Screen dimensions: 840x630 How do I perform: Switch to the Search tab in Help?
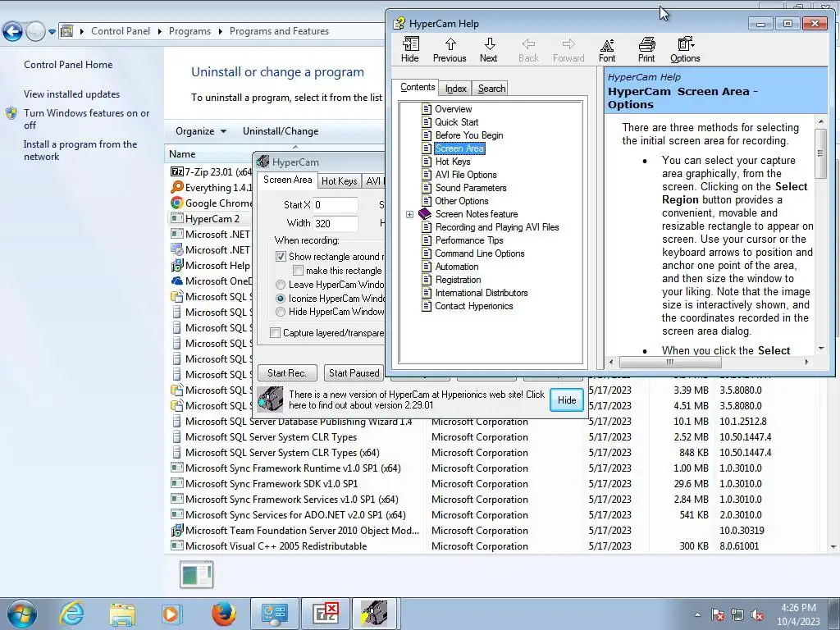(x=491, y=89)
